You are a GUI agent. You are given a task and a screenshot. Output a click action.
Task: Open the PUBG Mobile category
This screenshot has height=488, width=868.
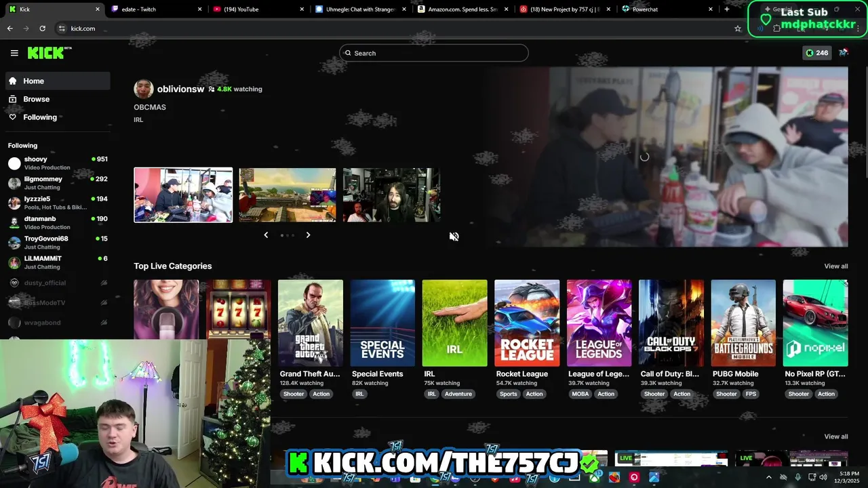click(743, 323)
